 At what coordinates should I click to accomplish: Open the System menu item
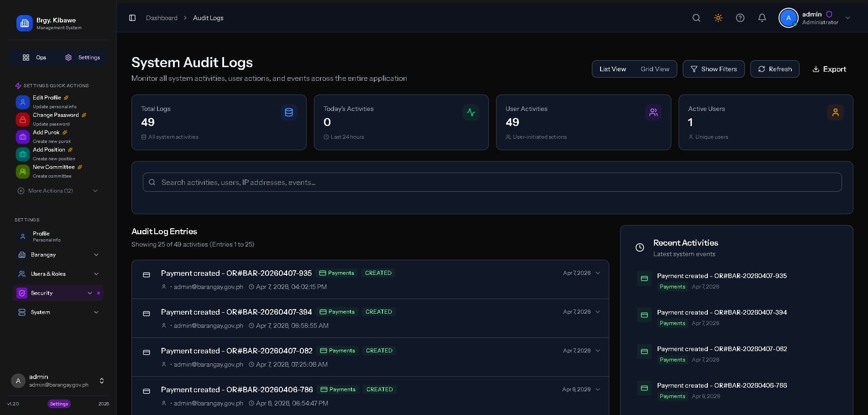pos(58,312)
